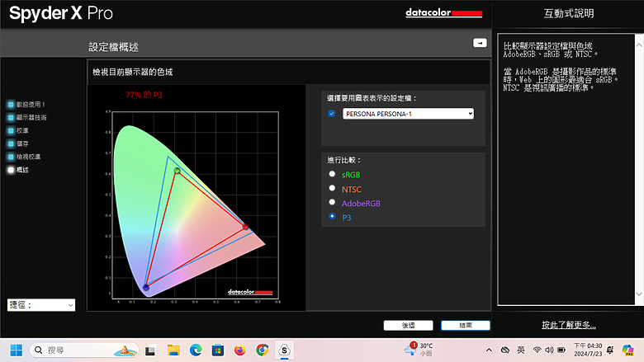
Task: Click the green primary point on gamut chart
Action: point(177,171)
